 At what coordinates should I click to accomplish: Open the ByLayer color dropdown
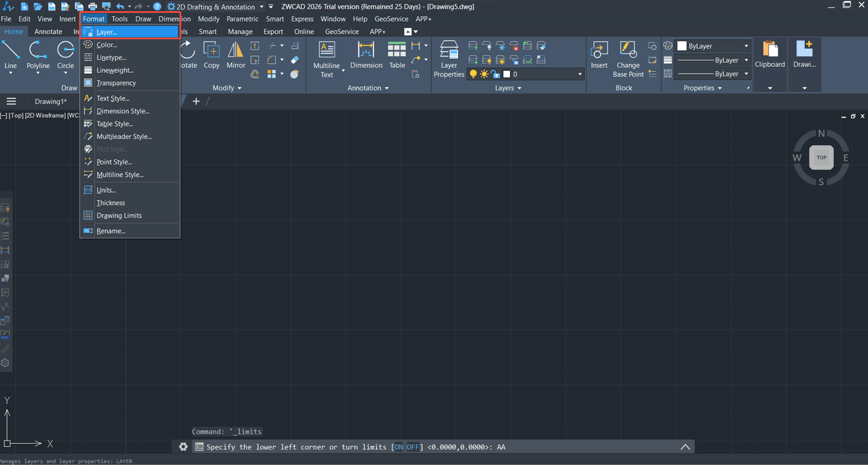pos(746,46)
